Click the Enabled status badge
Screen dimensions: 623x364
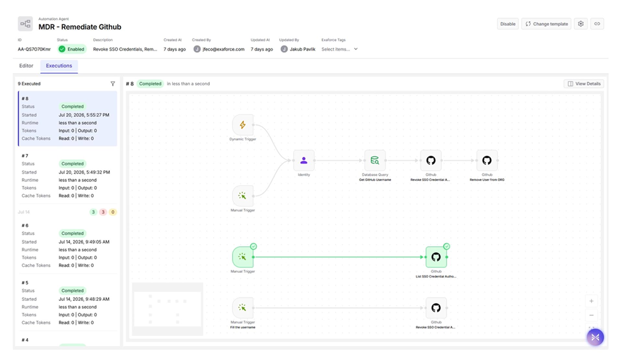click(x=72, y=49)
